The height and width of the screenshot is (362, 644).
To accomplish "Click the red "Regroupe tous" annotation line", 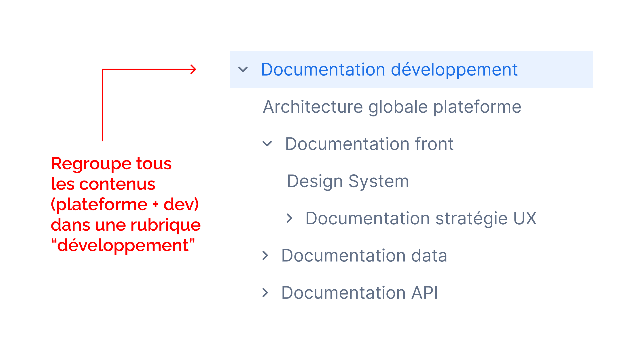I will pos(111,164).
